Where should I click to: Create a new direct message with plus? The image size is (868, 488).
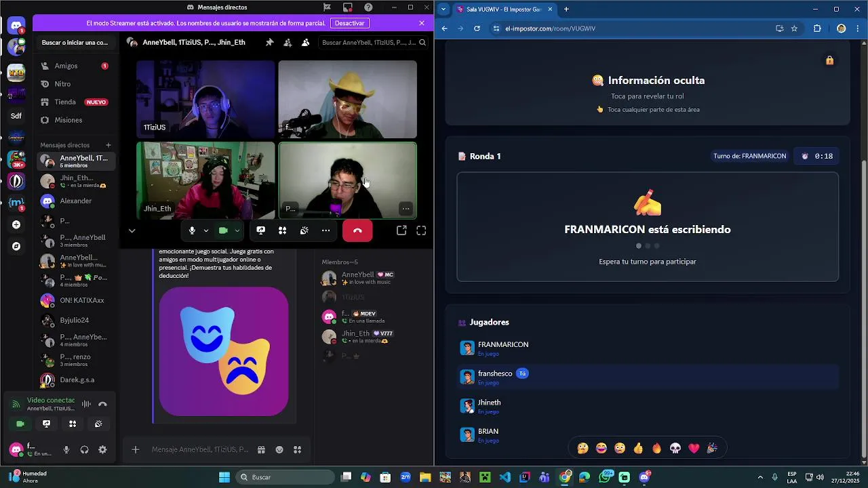[x=108, y=145]
